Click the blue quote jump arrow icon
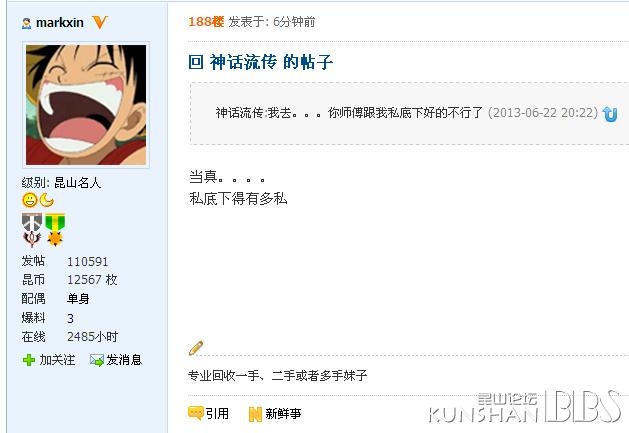The height and width of the screenshot is (433, 629). tap(610, 114)
